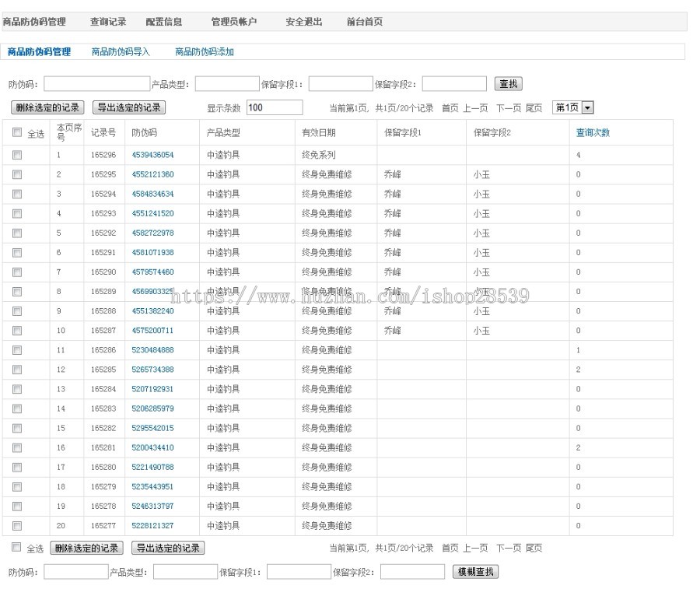Focus the top 防伪码 search field
This screenshot has width=700, height=589.
97,84
